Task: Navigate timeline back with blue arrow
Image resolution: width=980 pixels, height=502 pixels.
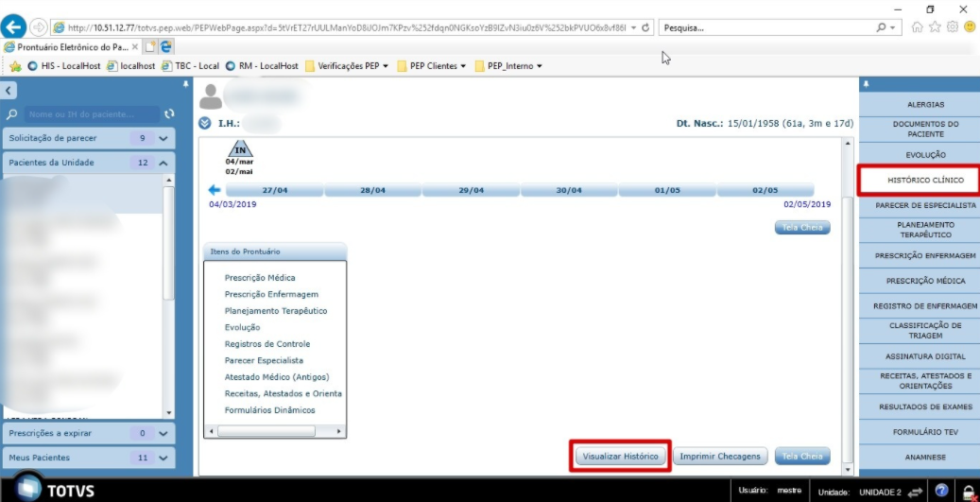Action: tap(215, 190)
